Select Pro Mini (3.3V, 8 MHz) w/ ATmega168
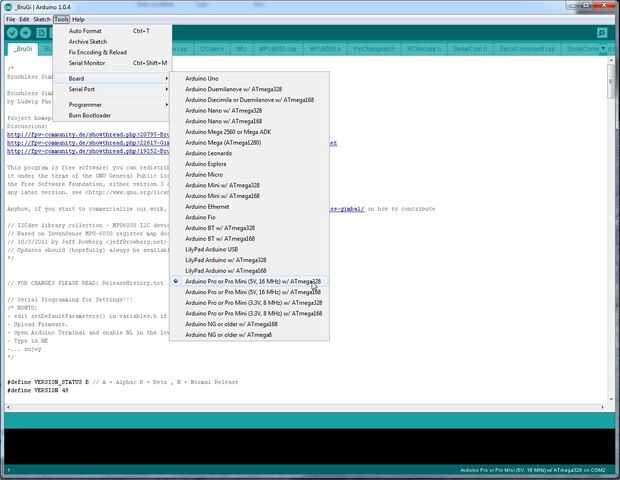620x480 pixels. (x=249, y=314)
